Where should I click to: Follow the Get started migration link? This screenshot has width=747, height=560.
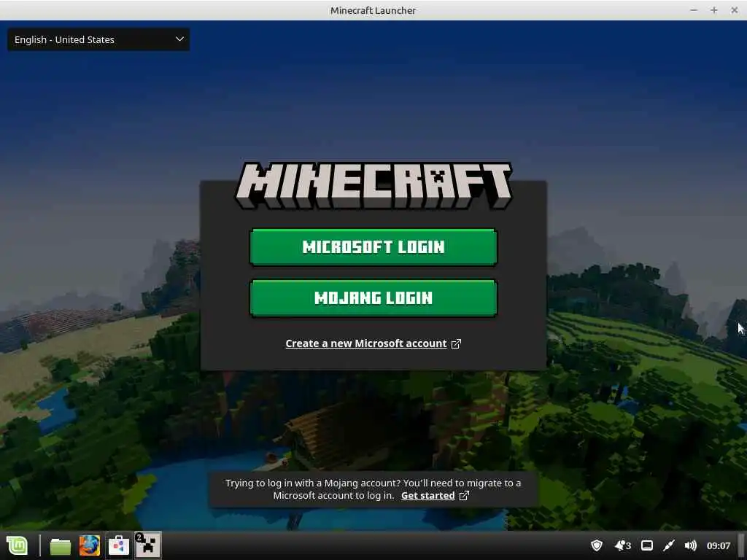point(427,495)
